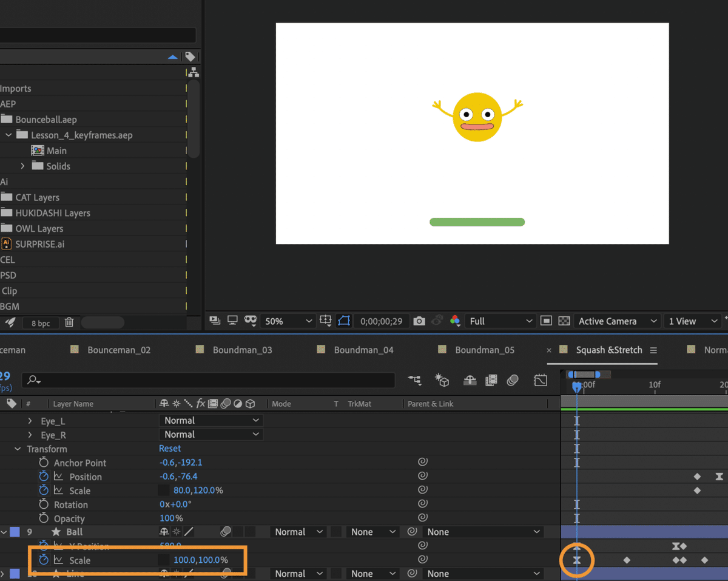728x581 pixels.
Task: Select the Main composition in Project panel
Action: pyautogui.click(x=56, y=151)
